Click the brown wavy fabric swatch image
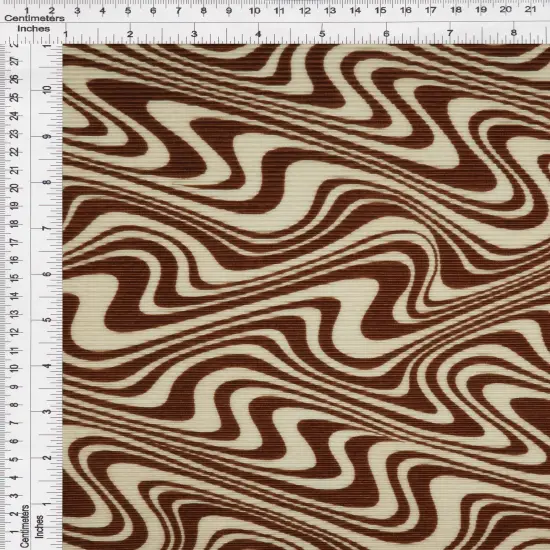This screenshot has width=550, height=550. 306,297
